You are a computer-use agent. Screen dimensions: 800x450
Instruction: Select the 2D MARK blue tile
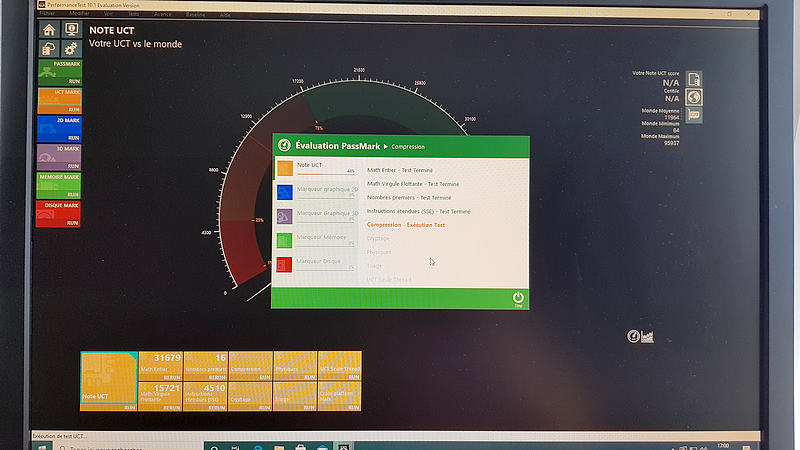click(x=59, y=129)
